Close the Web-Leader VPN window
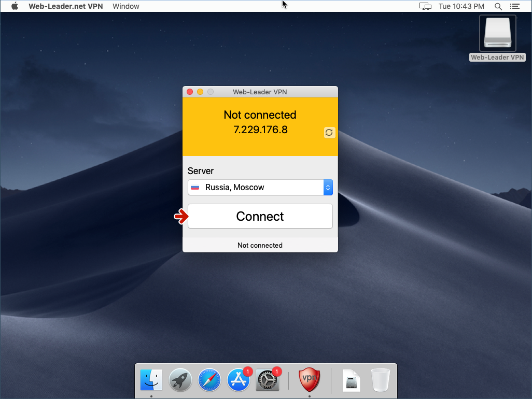 190,92
